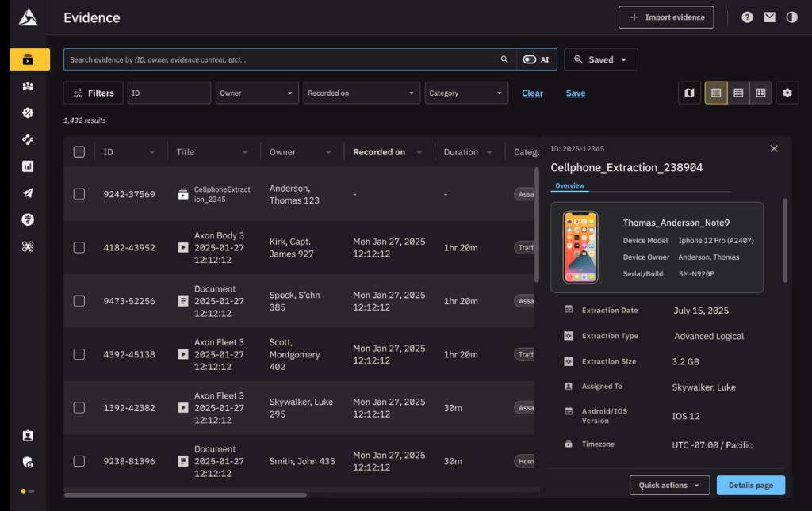Check the box for evidence 4182-43952
This screenshot has width=812, height=511.
[79, 247]
